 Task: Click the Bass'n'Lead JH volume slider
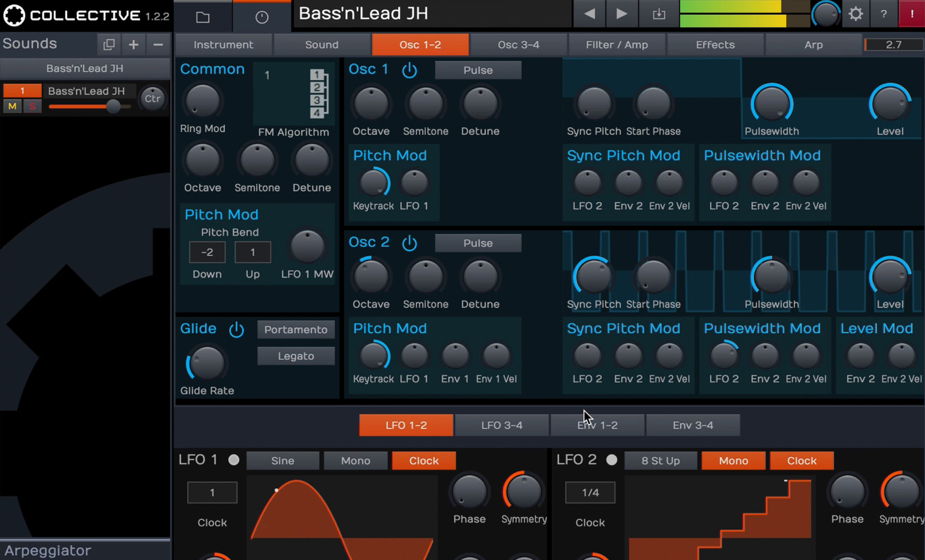click(x=113, y=106)
